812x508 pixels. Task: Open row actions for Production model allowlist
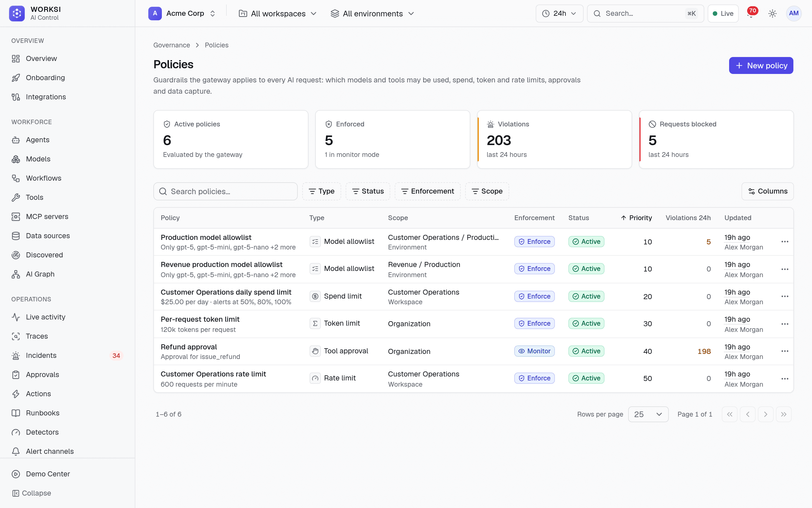point(784,242)
